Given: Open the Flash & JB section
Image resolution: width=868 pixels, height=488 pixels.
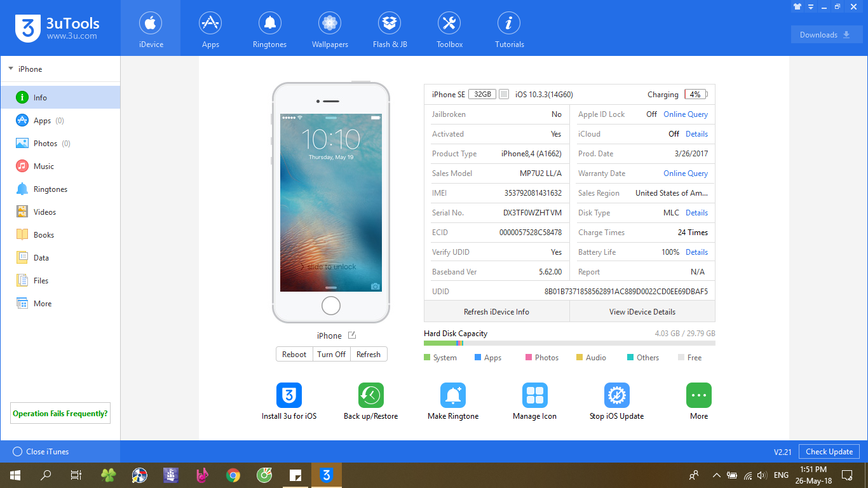Looking at the screenshot, I should click(x=390, y=30).
